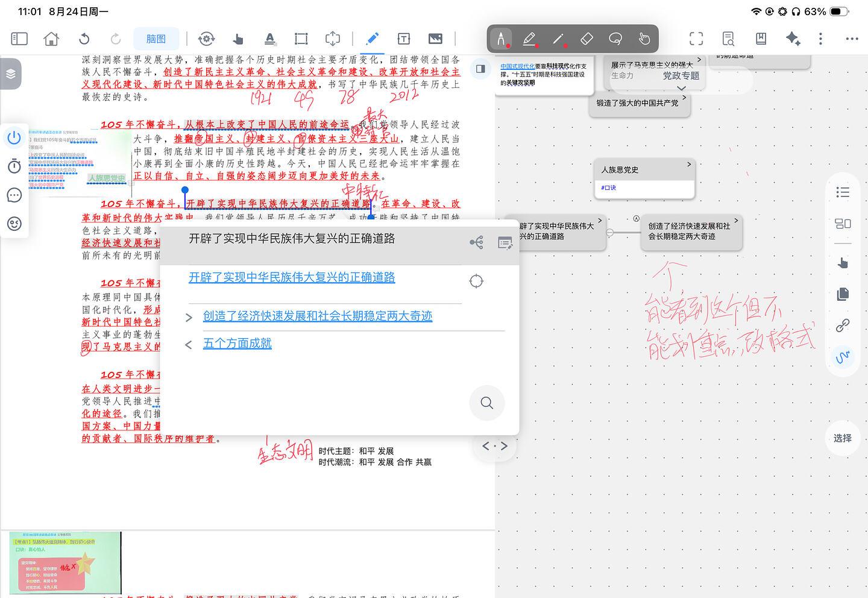Screen dimensions: 868x598
Task: Pick the image insert tool
Action: [435, 39]
